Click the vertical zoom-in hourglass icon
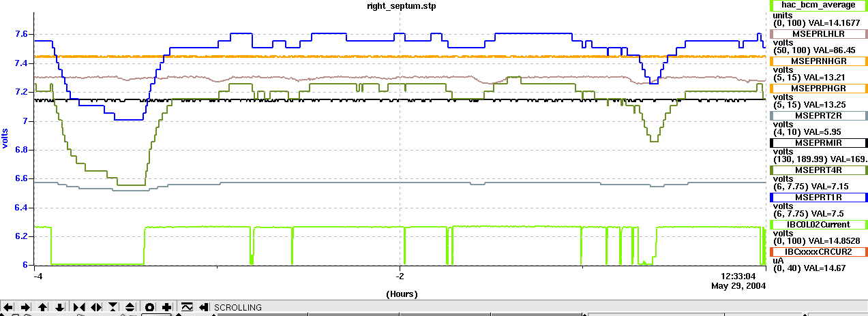Image resolution: width=868 pixels, height=316 pixels. click(x=113, y=307)
